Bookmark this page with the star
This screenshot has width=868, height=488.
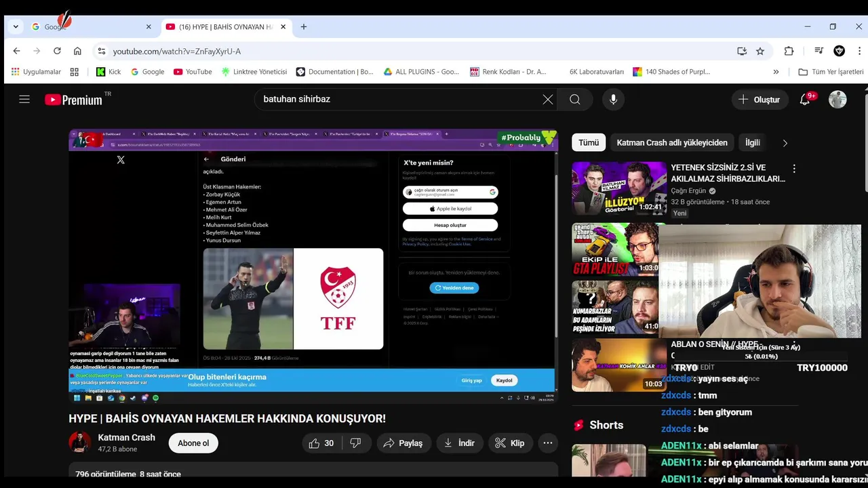click(x=760, y=51)
